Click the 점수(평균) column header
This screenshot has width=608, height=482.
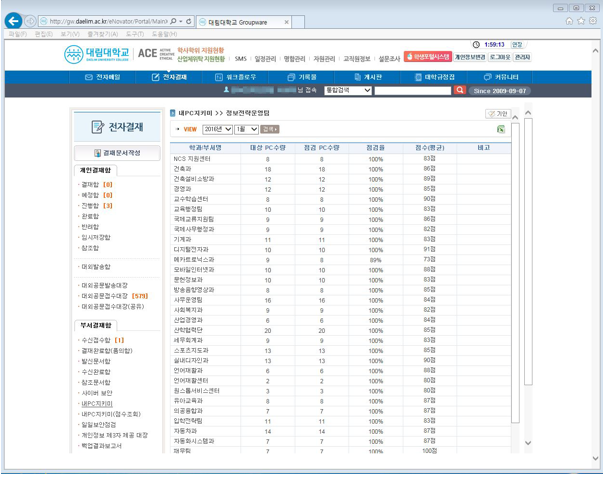tap(430, 148)
